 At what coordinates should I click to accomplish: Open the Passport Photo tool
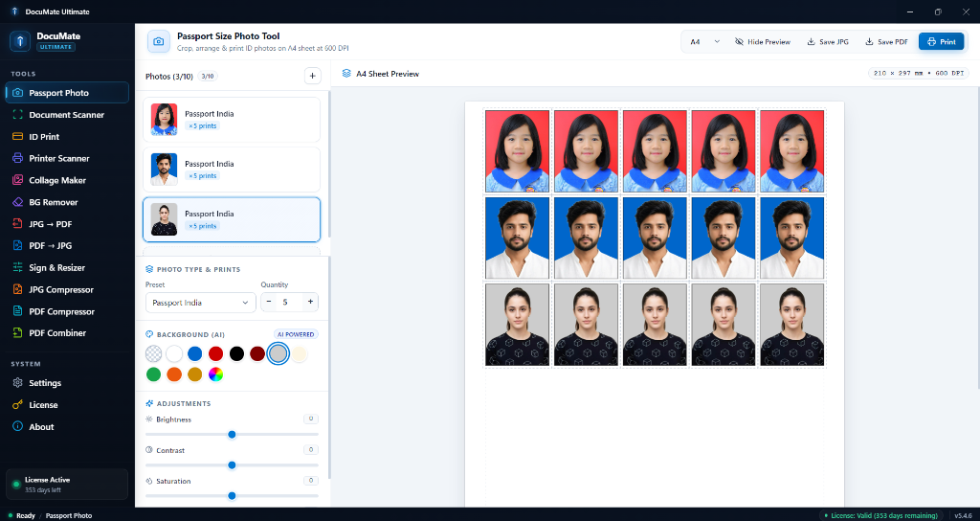[67, 93]
